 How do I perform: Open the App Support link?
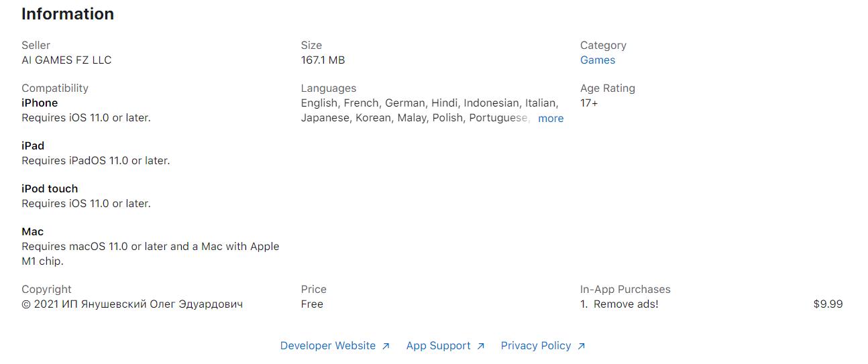point(439,345)
